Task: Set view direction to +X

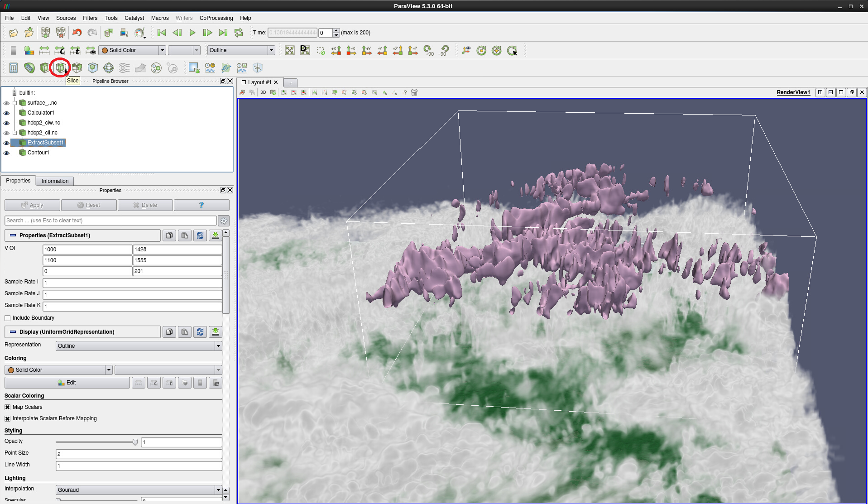Action: click(x=336, y=50)
